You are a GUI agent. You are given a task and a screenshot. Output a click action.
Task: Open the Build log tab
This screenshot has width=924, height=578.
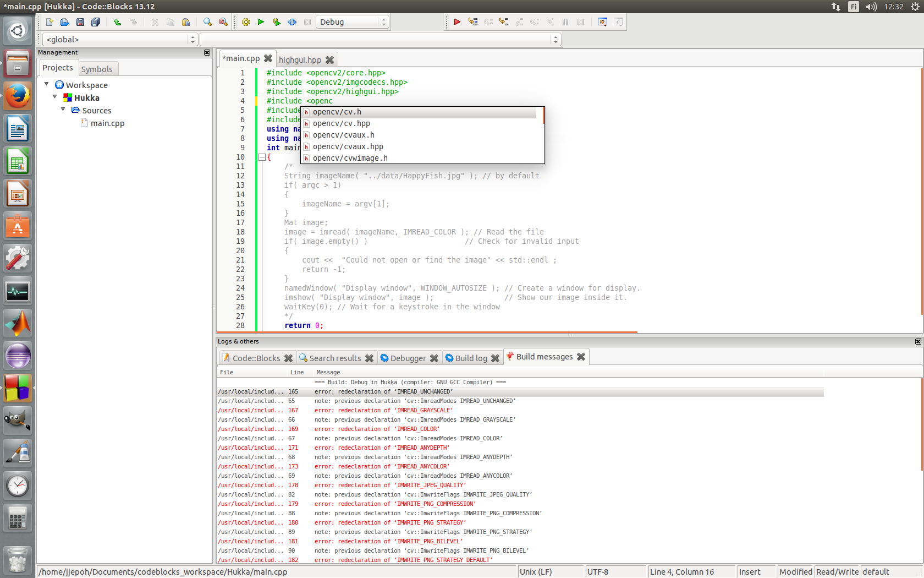click(471, 358)
